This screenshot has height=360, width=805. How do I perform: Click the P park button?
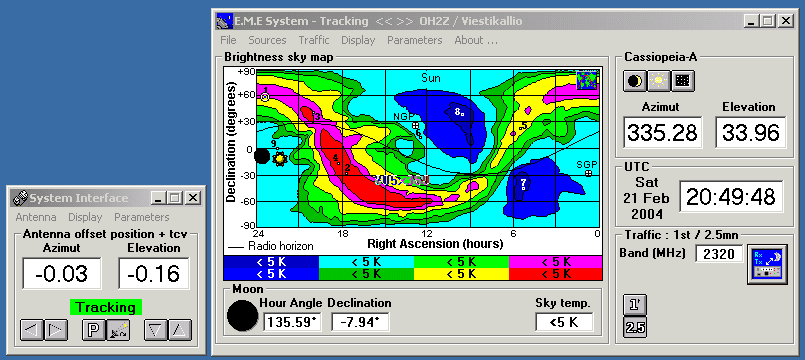click(93, 330)
